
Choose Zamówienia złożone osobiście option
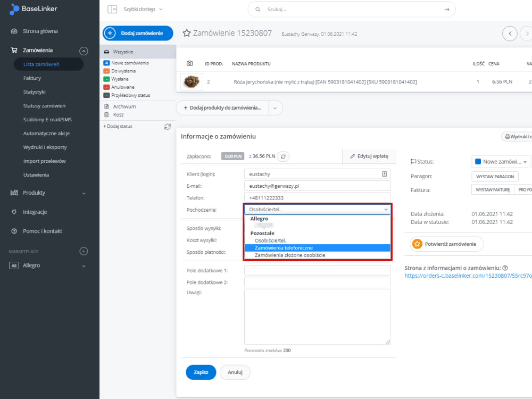point(318,255)
